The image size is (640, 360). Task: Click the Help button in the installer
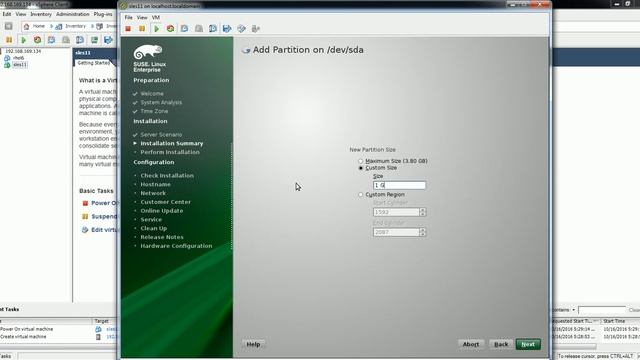point(253,344)
